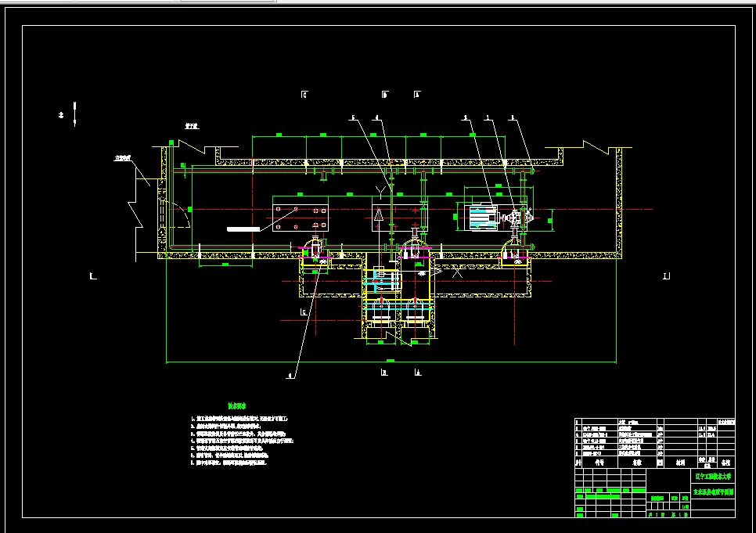Click the 备注 header cell in parts list
The image size is (756, 533).
[x=725, y=463]
